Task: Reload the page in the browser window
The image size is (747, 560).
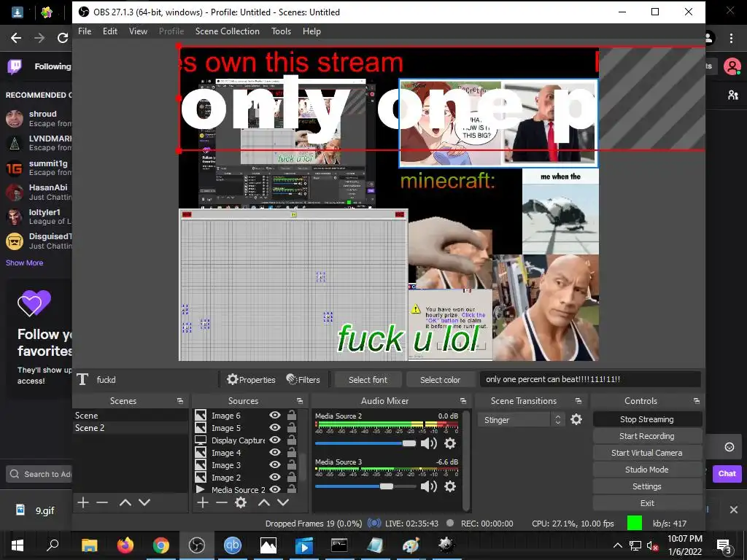Action: [63, 38]
